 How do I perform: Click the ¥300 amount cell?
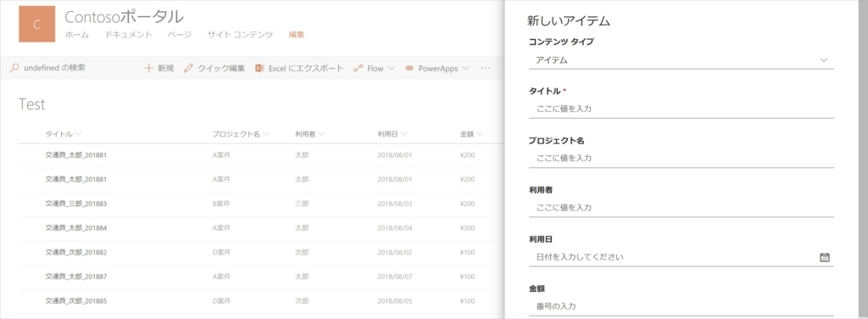[x=467, y=228]
